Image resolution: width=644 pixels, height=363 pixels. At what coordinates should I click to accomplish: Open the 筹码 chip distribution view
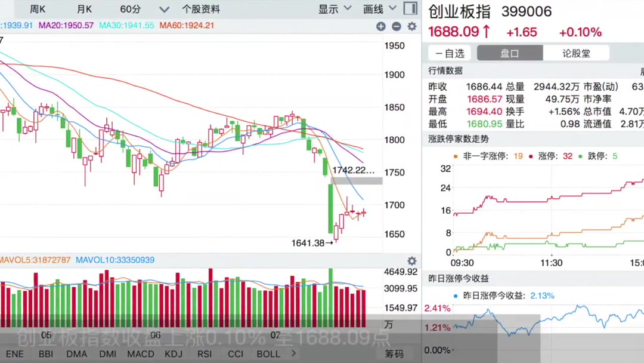pyautogui.click(x=394, y=354)
